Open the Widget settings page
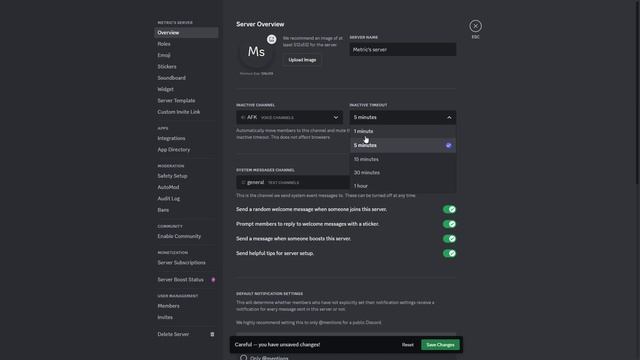The width and height of the screenshot is (640, 360). click(186, 89)
